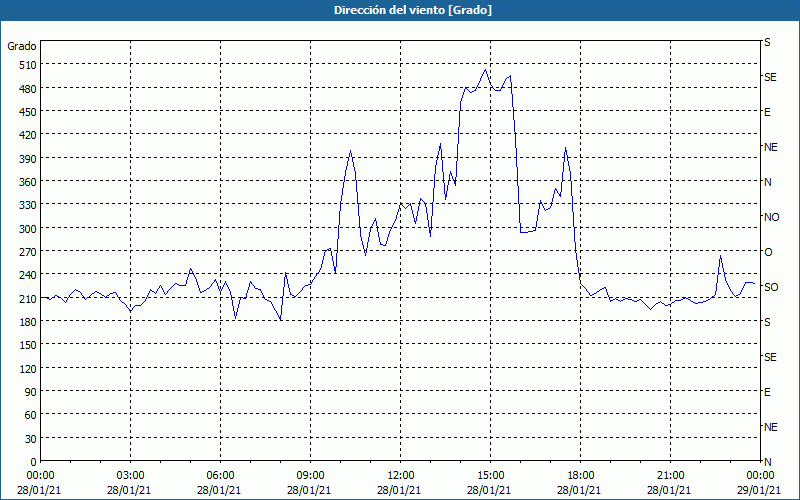This screenshot has width=800, height=500.
Task: Click the 390 degree axis label
Action: tap(29, 159)
